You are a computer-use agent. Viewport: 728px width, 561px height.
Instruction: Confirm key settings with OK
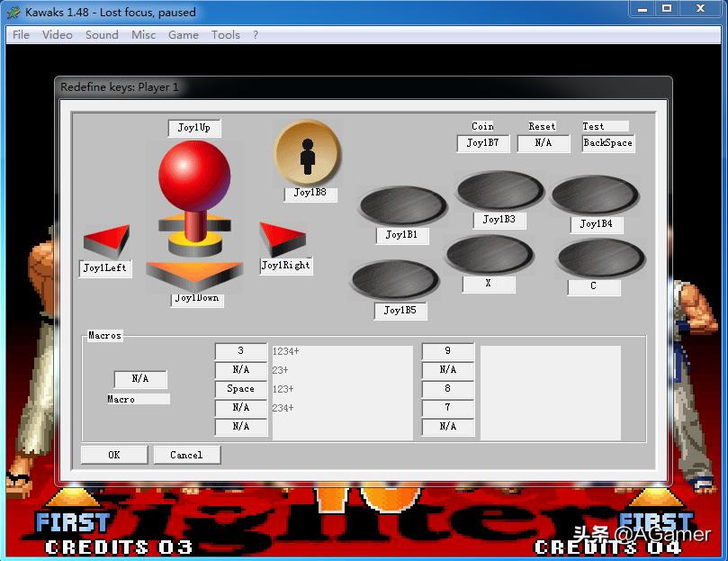pyautogui.click(x=113, y=455)
